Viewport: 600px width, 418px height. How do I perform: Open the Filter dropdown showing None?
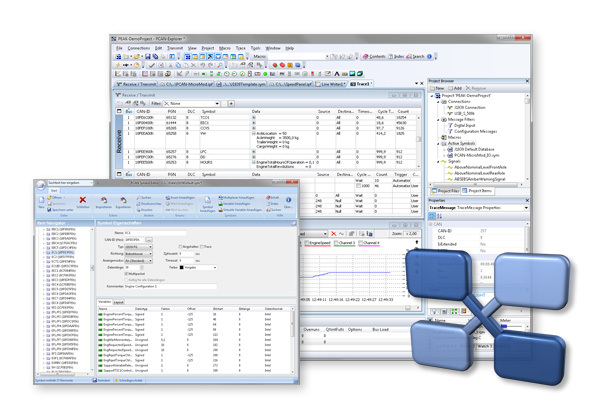[192, 103]
